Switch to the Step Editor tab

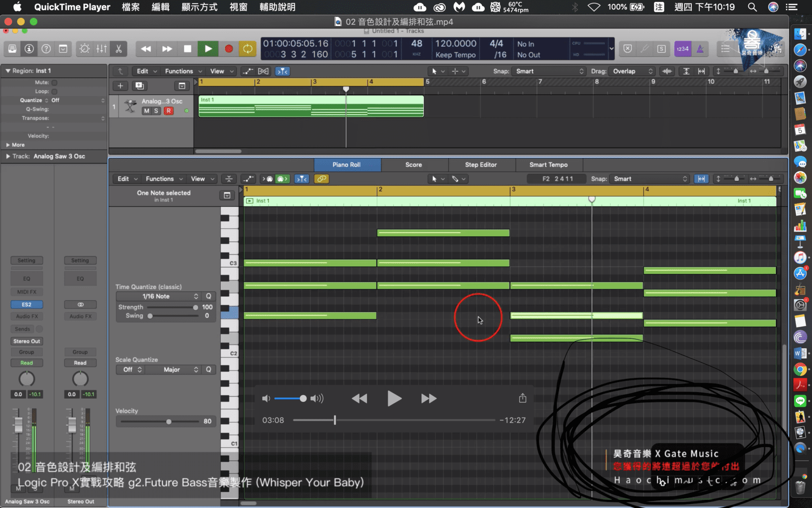481,165
